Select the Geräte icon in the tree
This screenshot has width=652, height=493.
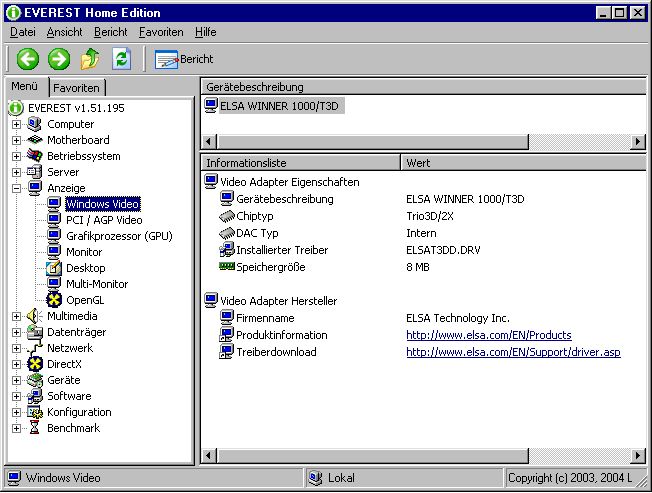tap(35, 380)
